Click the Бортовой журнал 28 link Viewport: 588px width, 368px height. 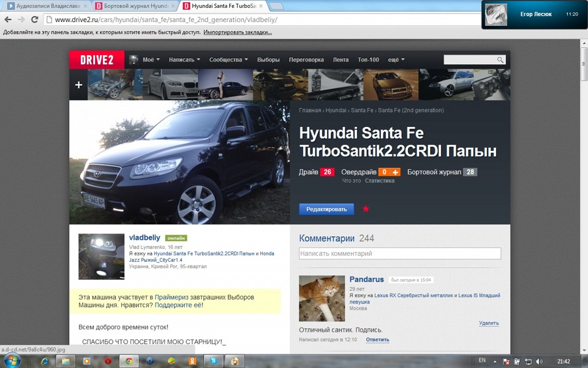tap(442, 172)
